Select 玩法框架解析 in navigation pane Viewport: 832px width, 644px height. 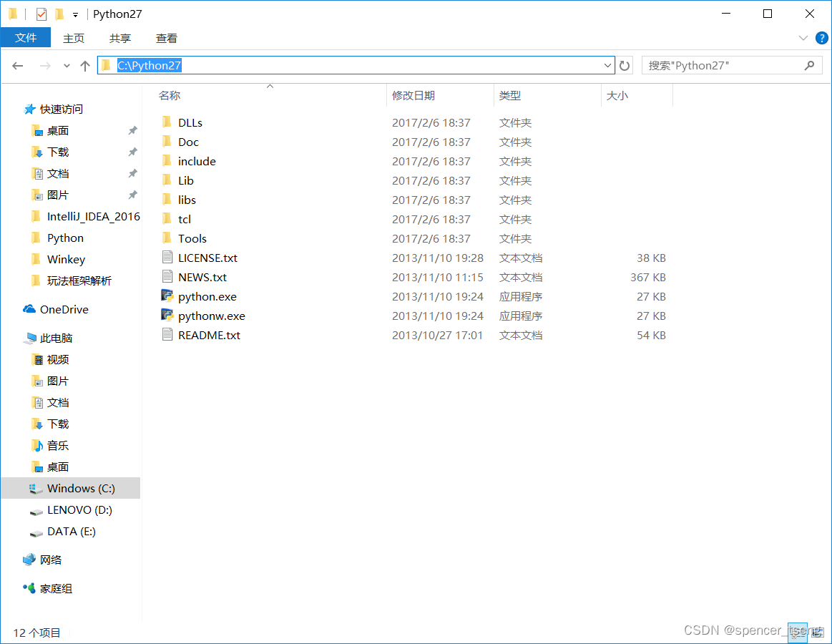click(71, 280)
